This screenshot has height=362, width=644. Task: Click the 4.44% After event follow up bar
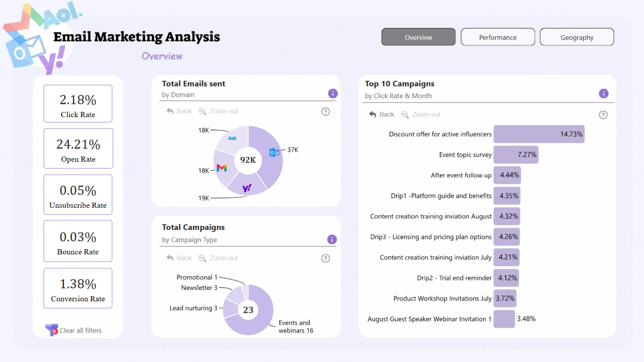point(507,175)
